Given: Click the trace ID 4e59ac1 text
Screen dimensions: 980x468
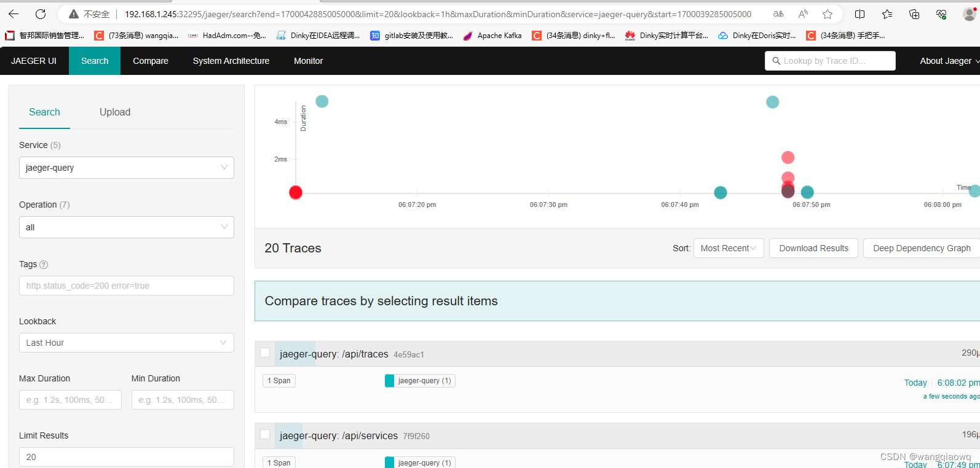Looking at the screenshot, I should (409, 355).
